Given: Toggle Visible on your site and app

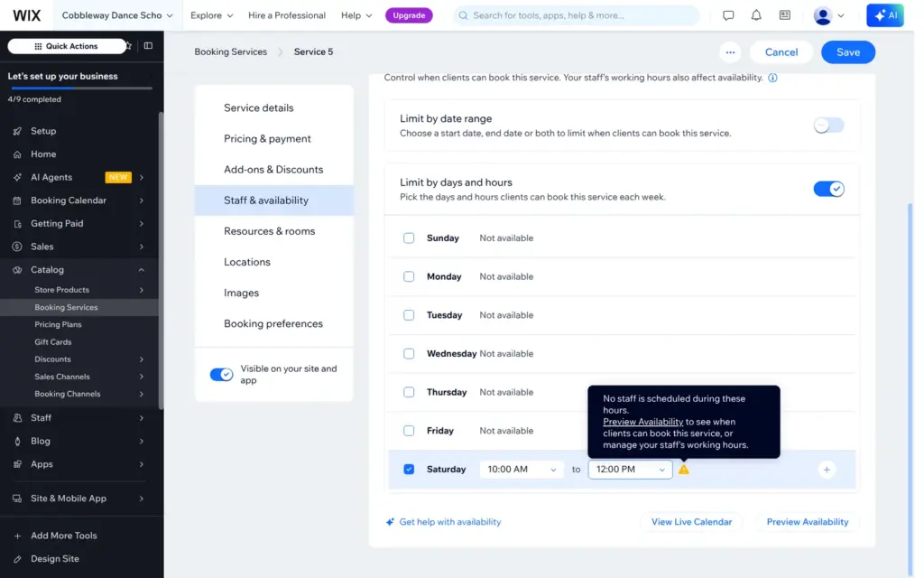Looking at the screenshot, I should click(x=222, y=375).
